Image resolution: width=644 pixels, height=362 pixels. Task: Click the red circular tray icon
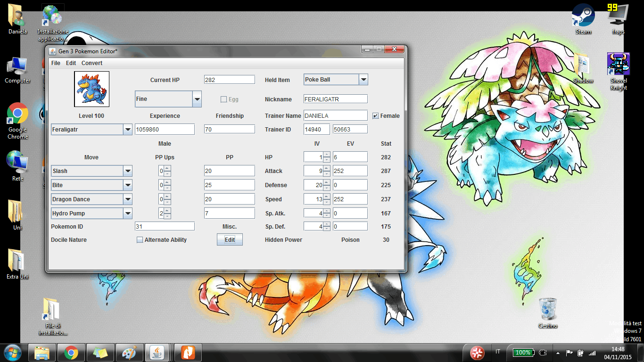pyautogui.click(x=477, y=353)
